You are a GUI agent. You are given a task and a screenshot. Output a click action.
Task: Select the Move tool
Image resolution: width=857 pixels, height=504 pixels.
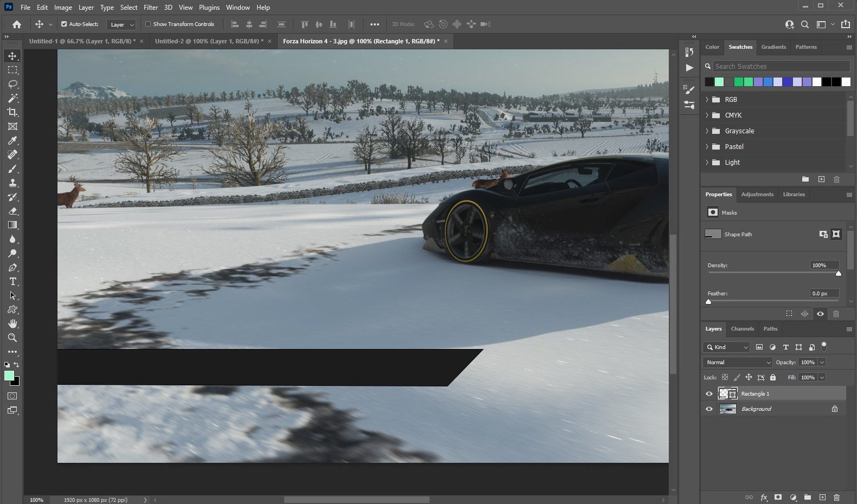(x=12, y=56)
